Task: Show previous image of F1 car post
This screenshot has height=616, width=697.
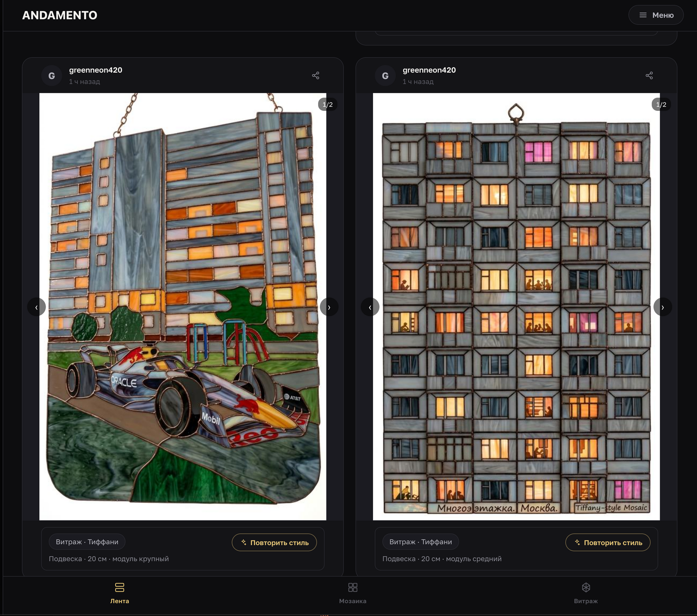Action: pos(37,307)
